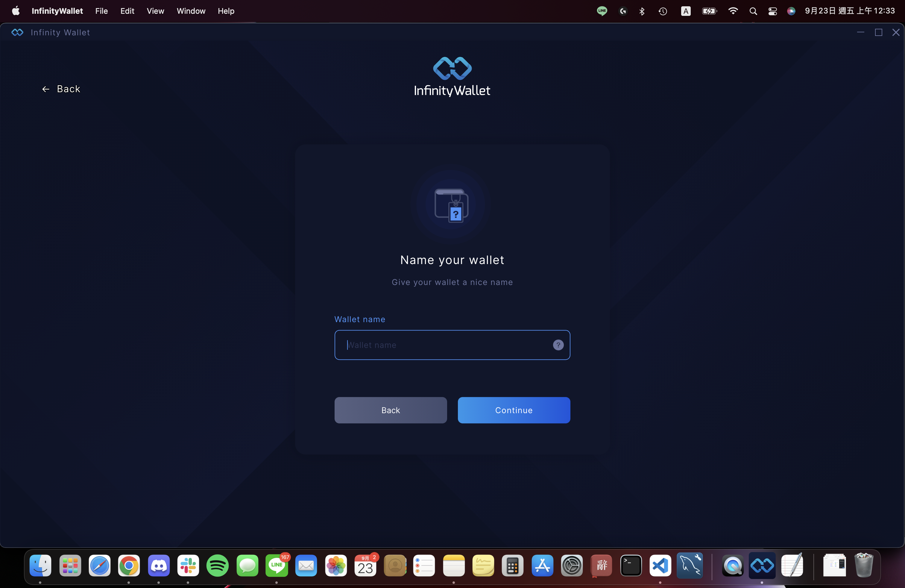Open Visual Studio Code from the dock
The height and width of the screenshot is (588, 905).
point(660,566)
